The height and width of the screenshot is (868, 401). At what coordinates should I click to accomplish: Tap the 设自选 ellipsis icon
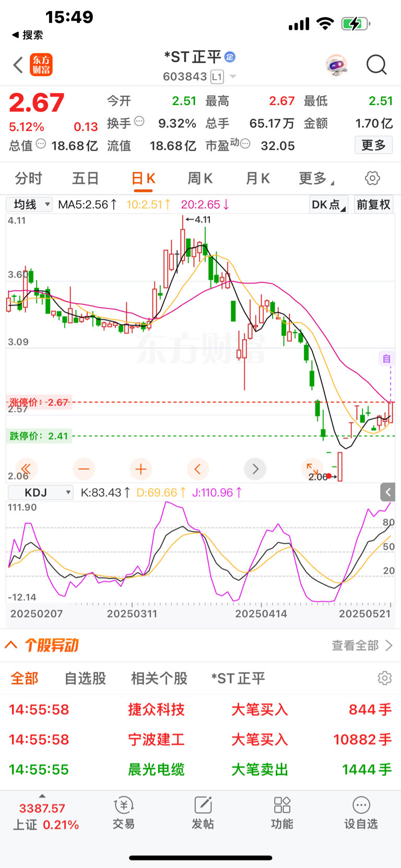[361, 805]
